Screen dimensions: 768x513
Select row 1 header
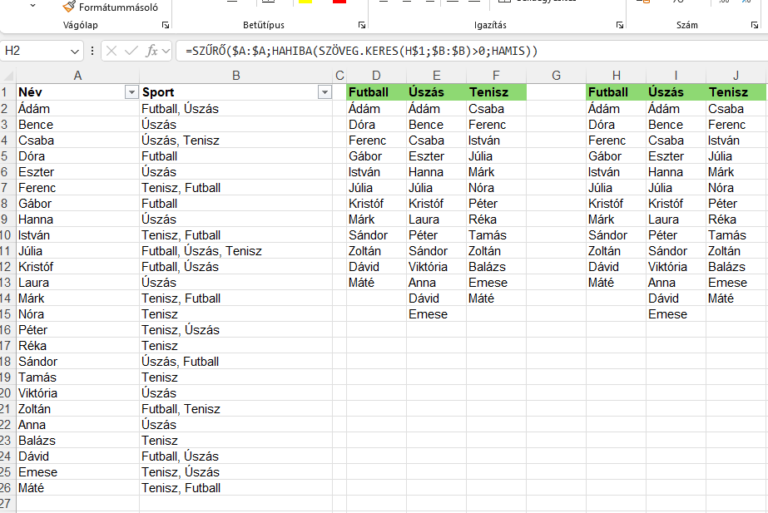tap(5, 92)
